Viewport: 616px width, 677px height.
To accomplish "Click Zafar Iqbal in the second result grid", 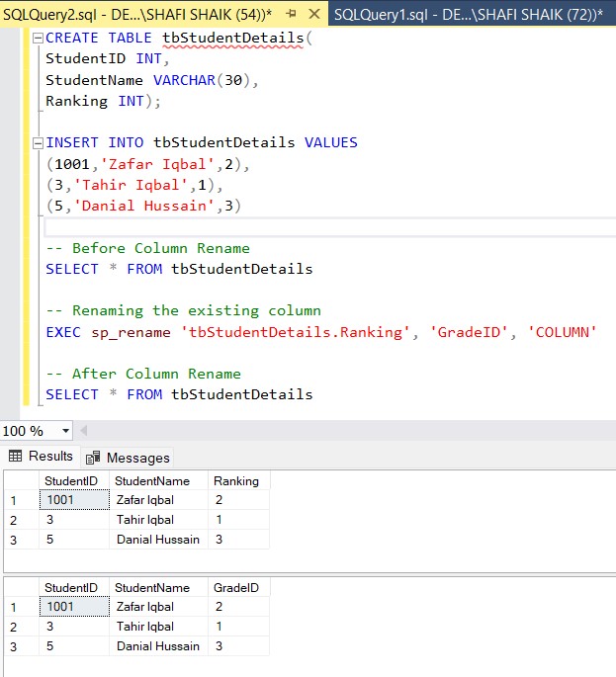I will [158, 607].
